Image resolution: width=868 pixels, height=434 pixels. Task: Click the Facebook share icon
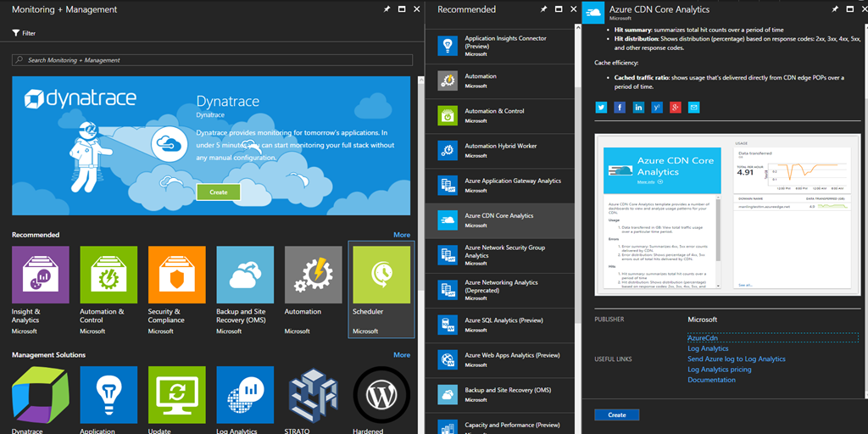point(620,107)
